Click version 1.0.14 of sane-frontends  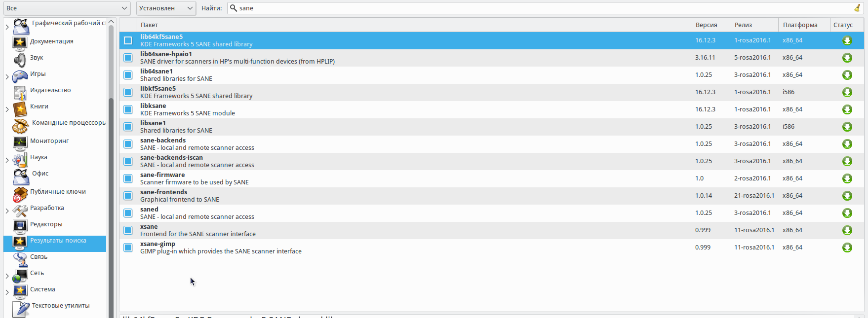704,196
